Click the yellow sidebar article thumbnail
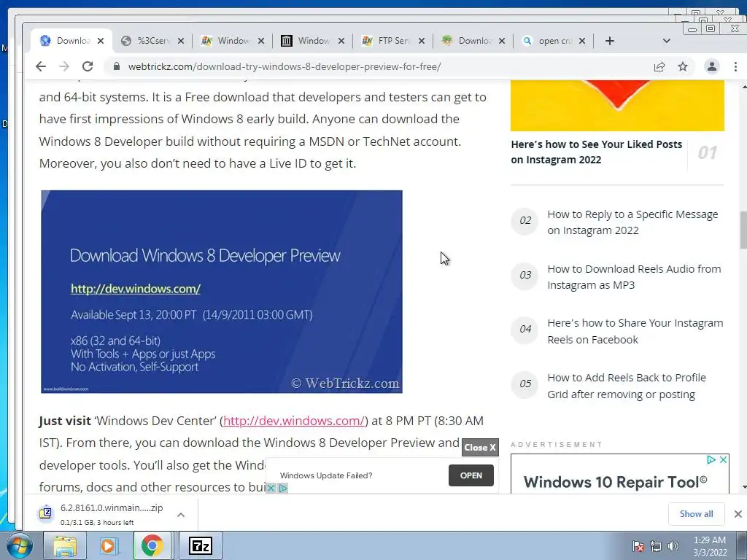Image resolution: width=747 pixels, height=560 pixels. click(x=617, y=105)
